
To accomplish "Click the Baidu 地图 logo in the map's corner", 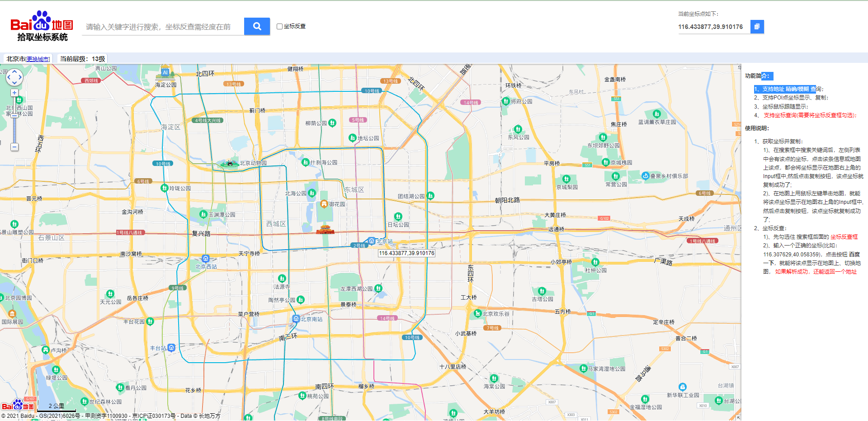I will 18,406.
